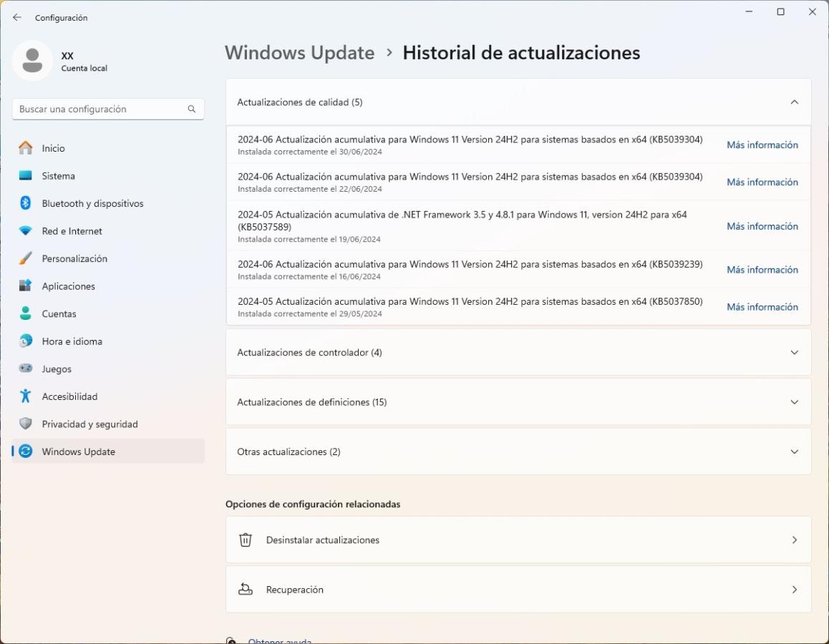Image resolution: width=829 pixels, height=644 pixels.
Task: Expand Actualizaciones de definiciones (15)
Action: click(x=518, y=402)
